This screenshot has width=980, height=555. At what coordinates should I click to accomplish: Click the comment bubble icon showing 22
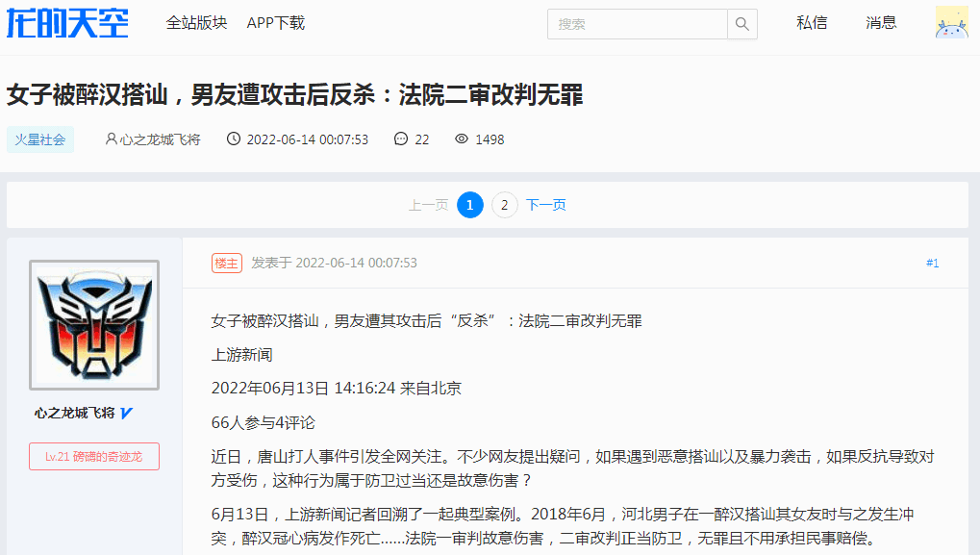coord(401,139)
